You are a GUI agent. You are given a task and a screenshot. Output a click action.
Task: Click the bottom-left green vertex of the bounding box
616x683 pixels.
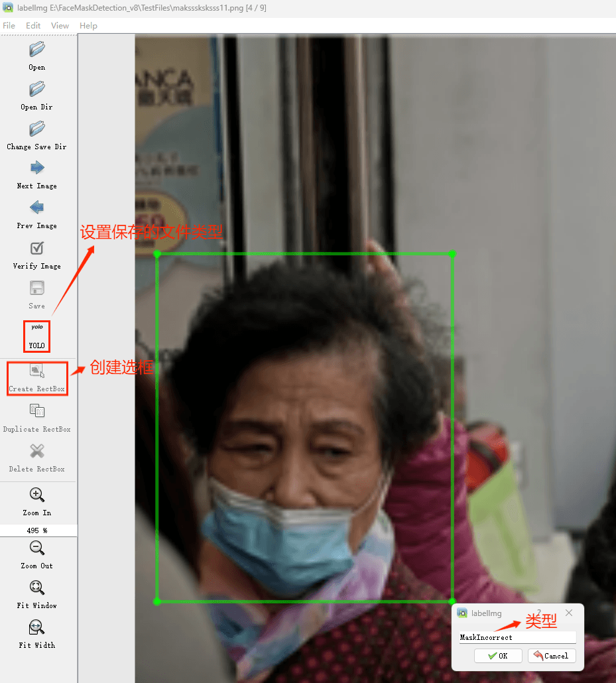157,601
